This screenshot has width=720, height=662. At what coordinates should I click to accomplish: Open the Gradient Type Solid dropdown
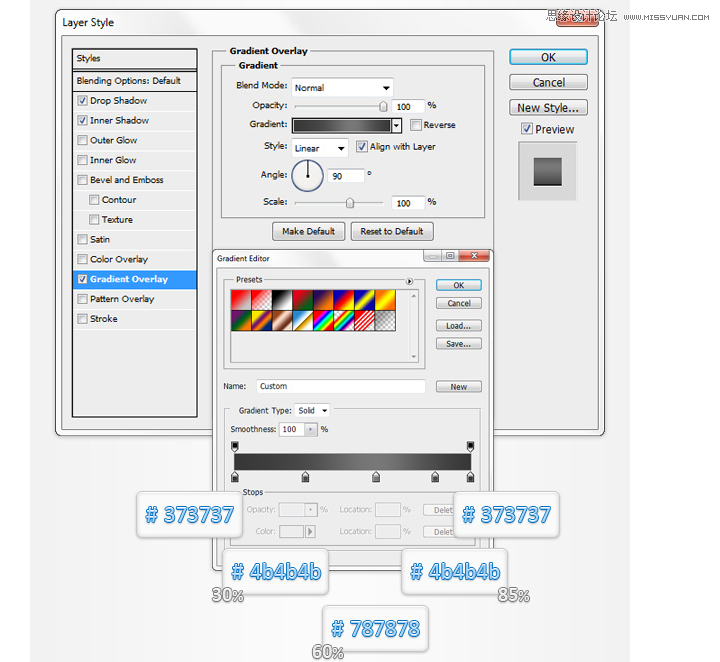point(312,410)
